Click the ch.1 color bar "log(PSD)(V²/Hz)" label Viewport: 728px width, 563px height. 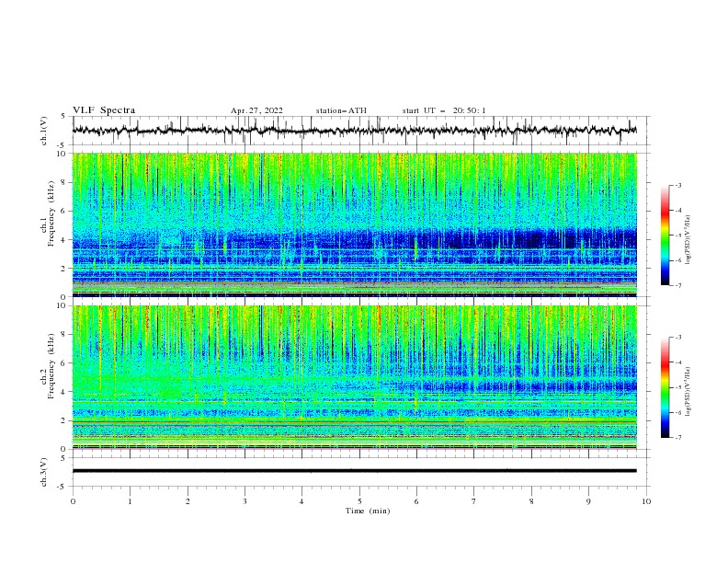point(688,240)
